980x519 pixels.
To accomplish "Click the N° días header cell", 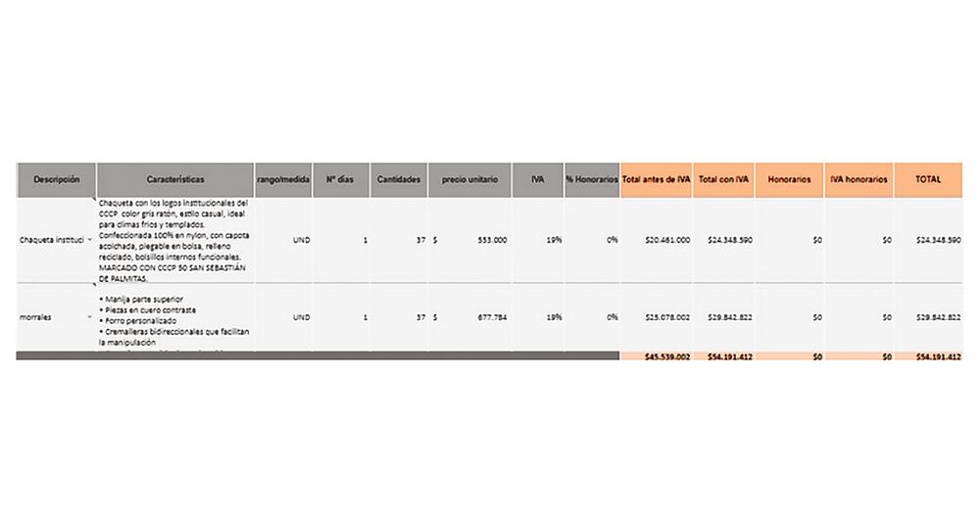I will point(340,180).
